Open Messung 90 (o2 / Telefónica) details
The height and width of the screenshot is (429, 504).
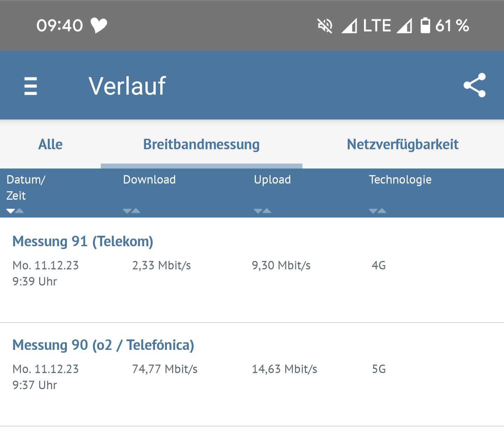(103, 345)
